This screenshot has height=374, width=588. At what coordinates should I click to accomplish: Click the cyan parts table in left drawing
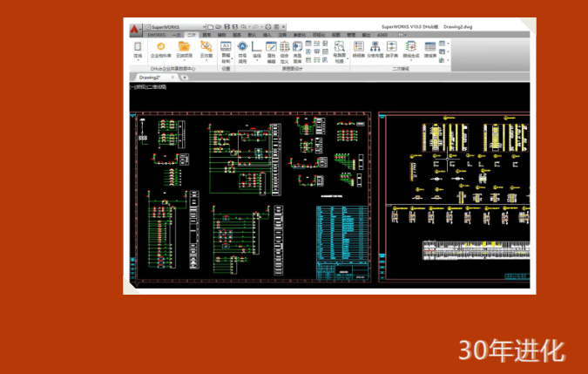coord(342,233)
